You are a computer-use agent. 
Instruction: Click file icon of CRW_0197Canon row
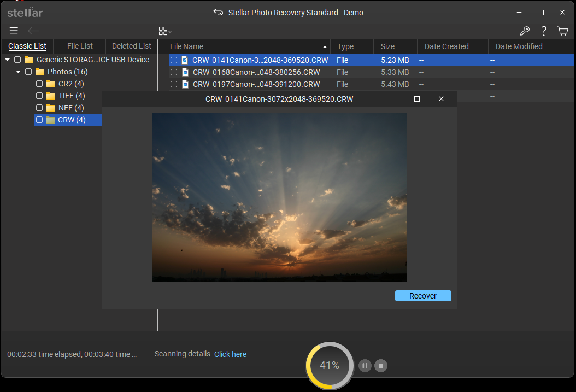[x=185, y=85]
